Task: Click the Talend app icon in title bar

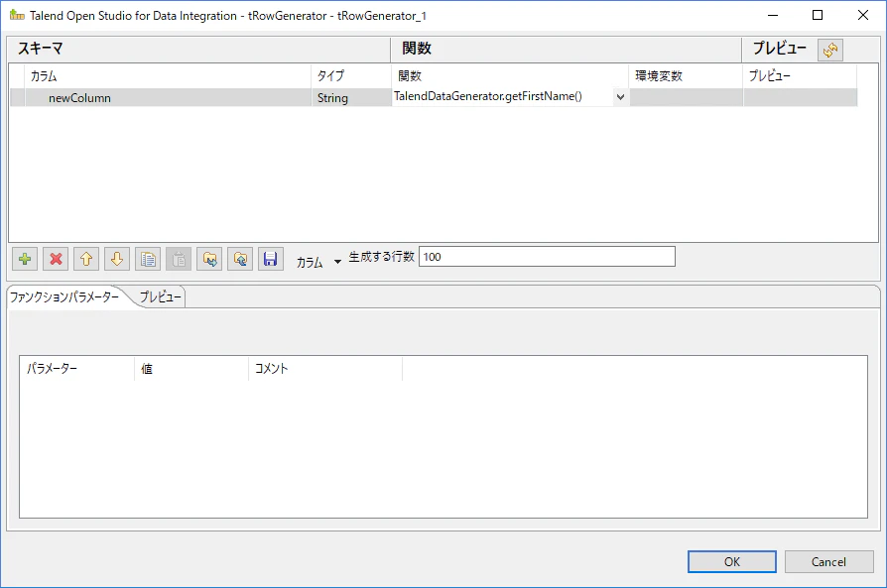Action: pos(17,15)
